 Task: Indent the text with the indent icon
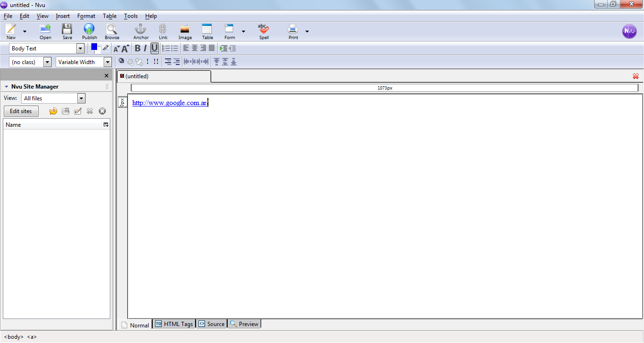[223, 48]
